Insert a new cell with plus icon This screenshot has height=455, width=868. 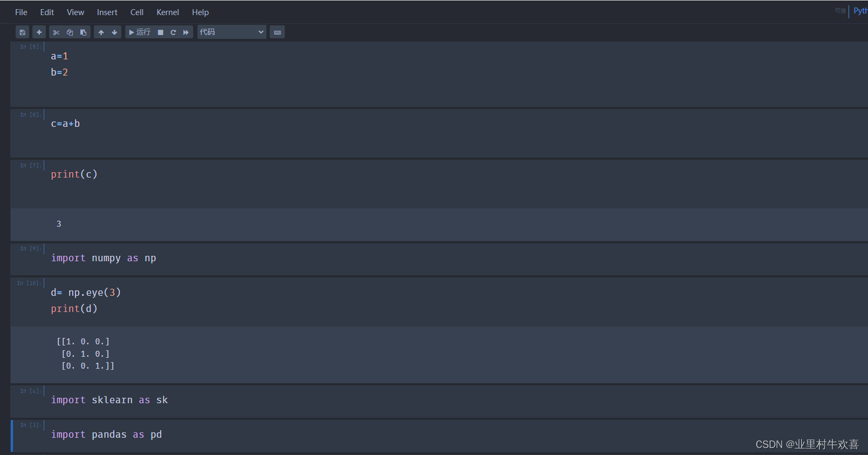pos(39,32)
